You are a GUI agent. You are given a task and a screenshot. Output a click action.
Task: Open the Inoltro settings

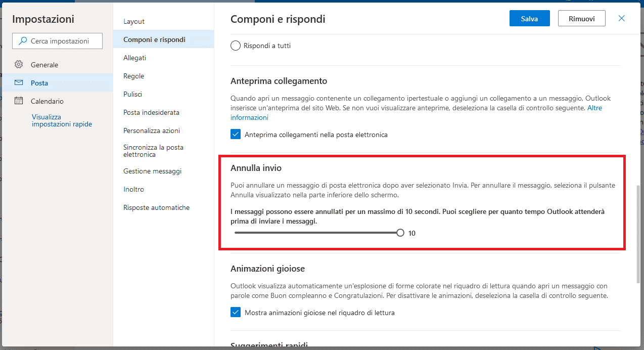(133, 189)
